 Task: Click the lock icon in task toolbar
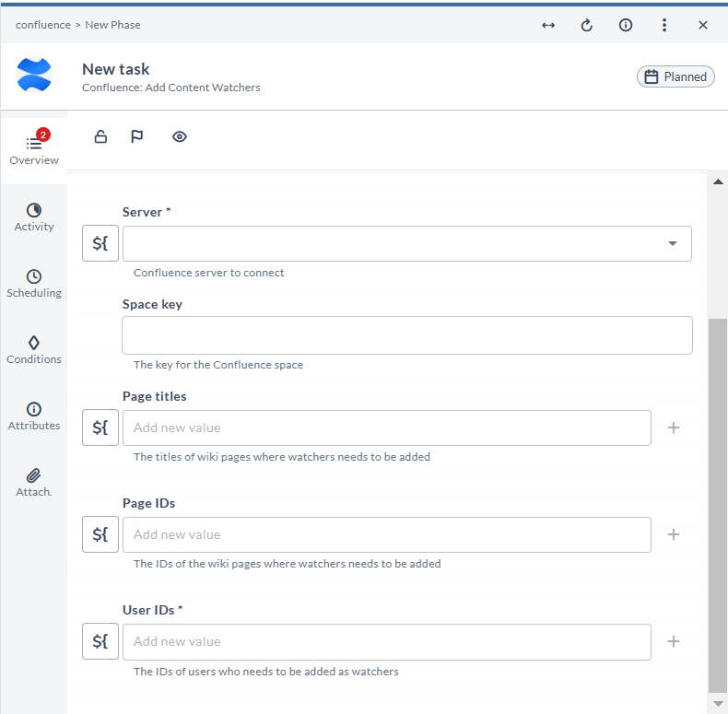(101, 137)
